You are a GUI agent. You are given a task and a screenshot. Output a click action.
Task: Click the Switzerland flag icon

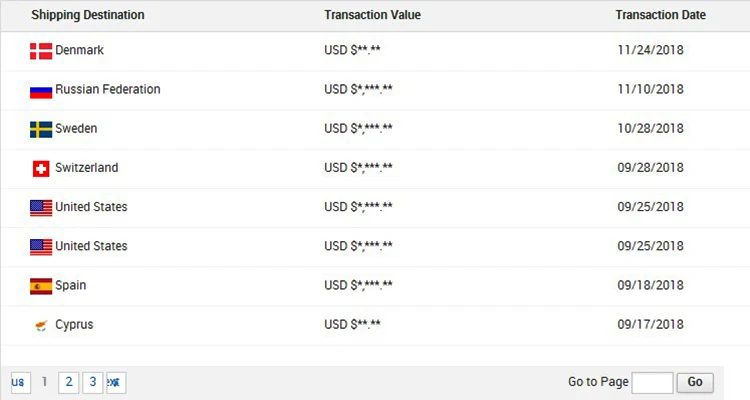pyautogui.click(x=40, y=168)
